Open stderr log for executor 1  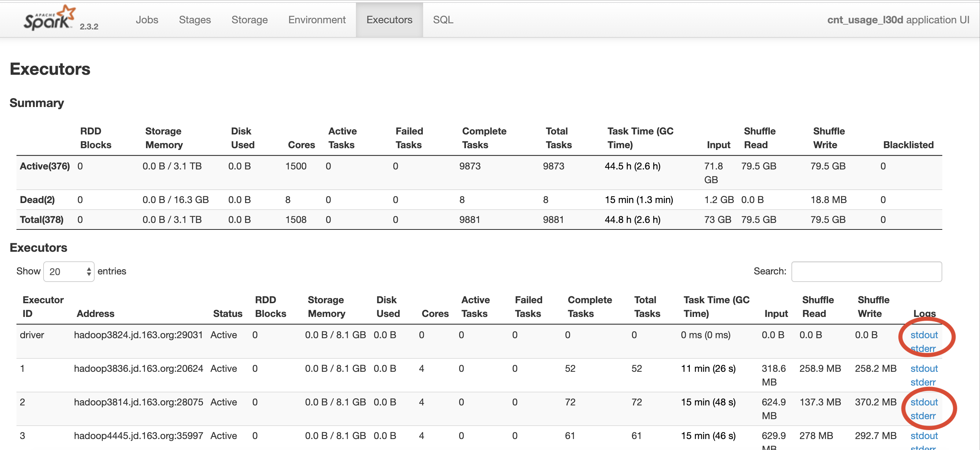pyautogui.click(x=922, y=382)
